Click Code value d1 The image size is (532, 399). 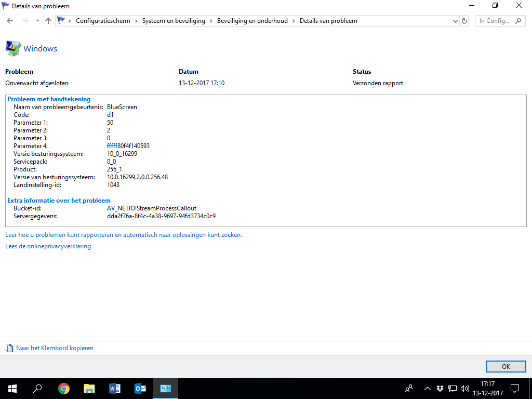(x=110, y=115)
